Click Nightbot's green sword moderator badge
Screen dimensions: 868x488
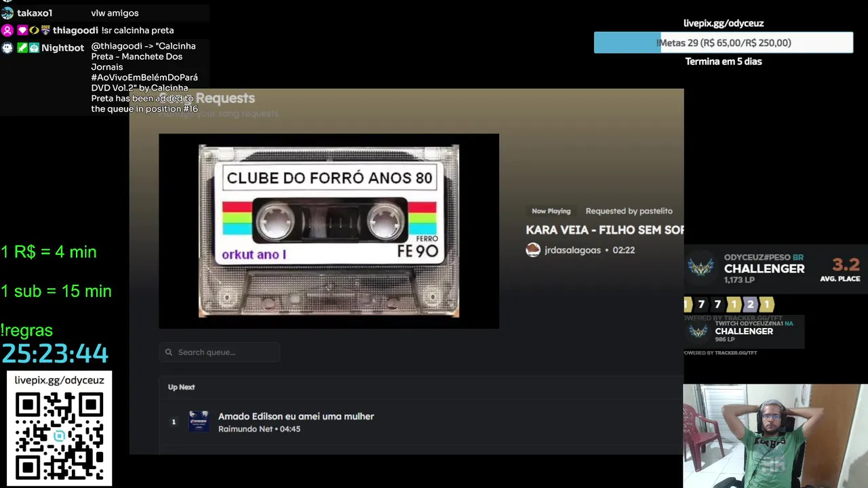coord(22,48)
